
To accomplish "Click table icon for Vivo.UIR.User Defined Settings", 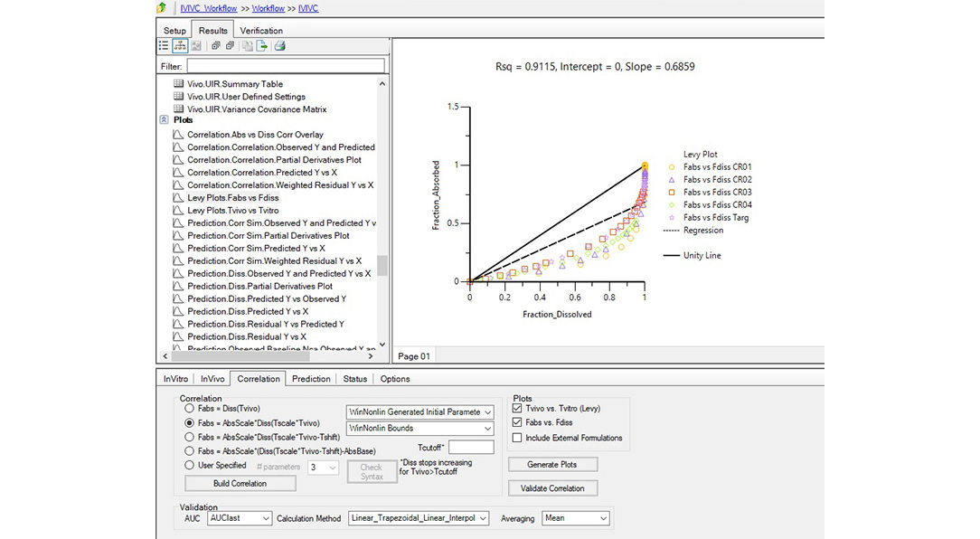I will [179, 96].
